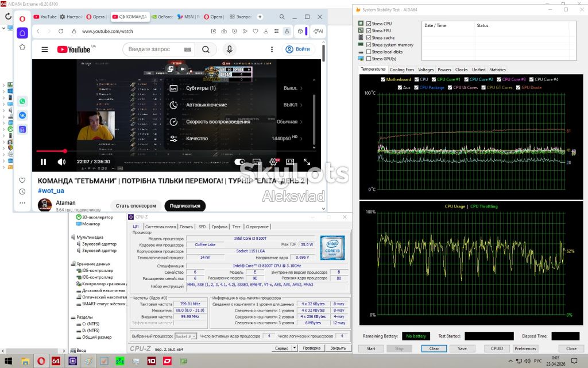Show hidden system tray icons
This screenshot has height=368, width=588.
coord(510,361)
